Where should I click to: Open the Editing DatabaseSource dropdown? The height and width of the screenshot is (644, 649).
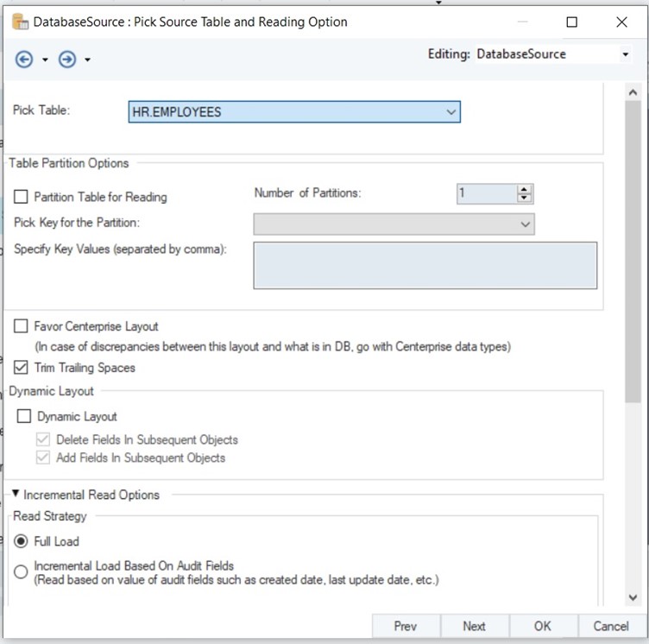625,54
